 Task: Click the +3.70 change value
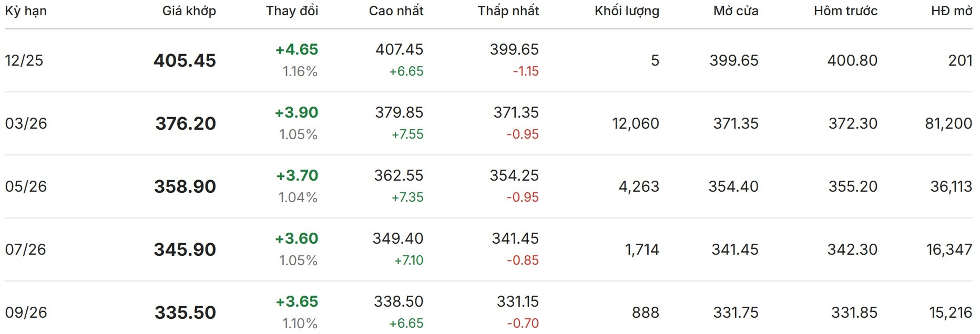[x=297, y=175]
